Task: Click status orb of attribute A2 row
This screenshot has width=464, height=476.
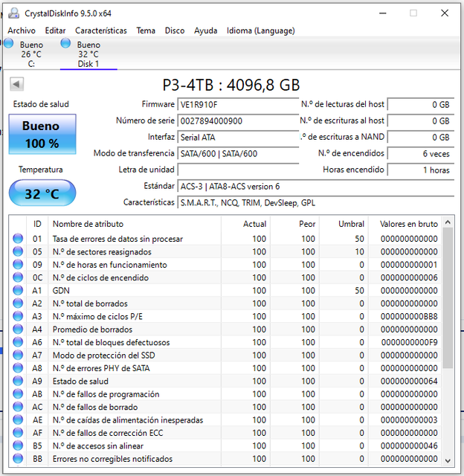Action: point(18,303)
